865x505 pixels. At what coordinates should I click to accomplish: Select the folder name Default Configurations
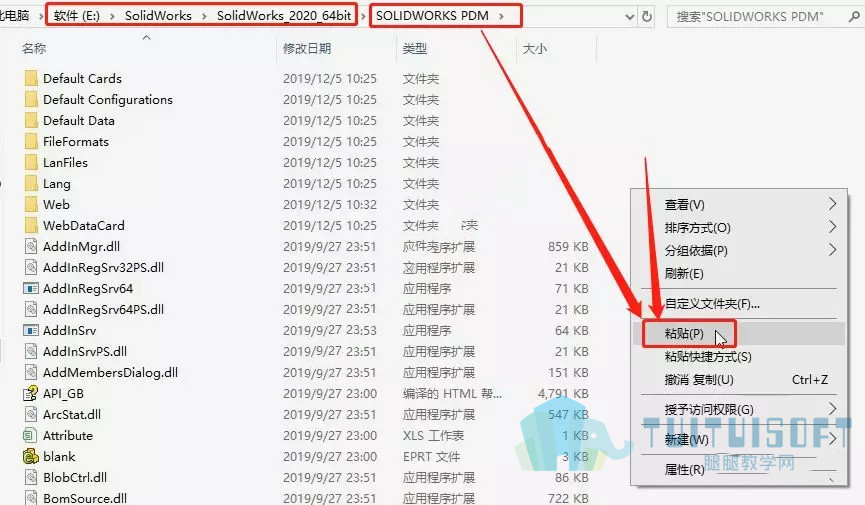coord(108,100)
